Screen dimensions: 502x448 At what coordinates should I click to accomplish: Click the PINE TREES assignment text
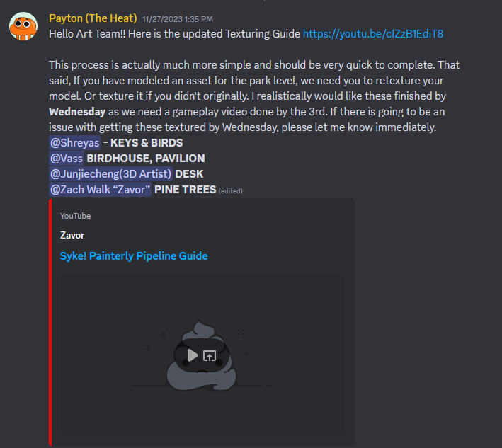[185, 190]
